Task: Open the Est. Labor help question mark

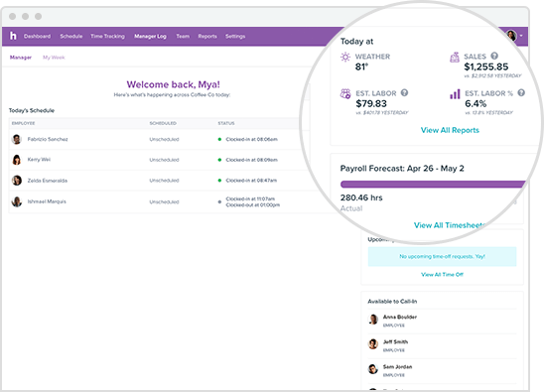Action: (x=404, y=92)
